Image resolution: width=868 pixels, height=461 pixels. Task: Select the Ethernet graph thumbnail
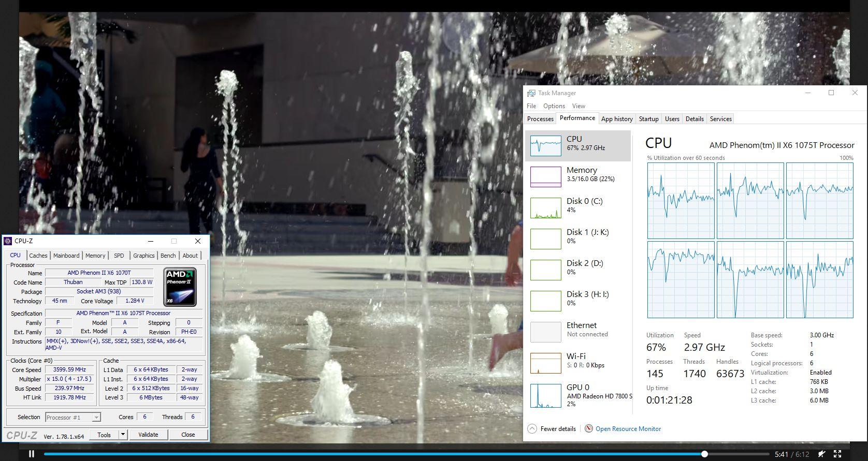tap(545, 332)
